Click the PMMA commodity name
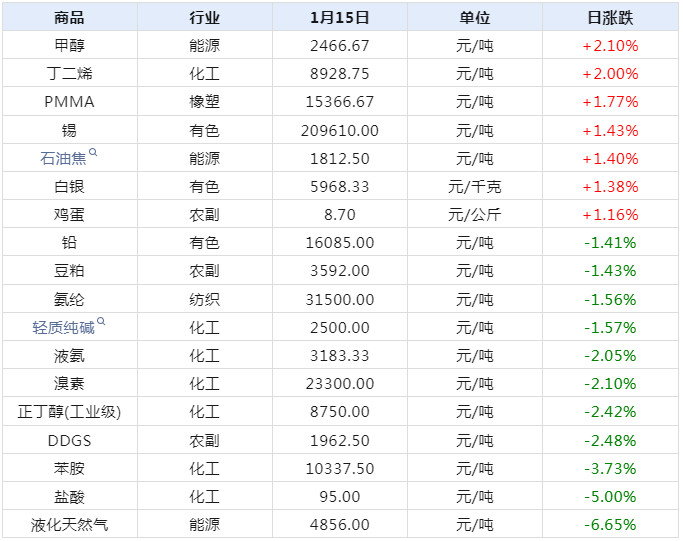Image resolution: width=683 pixels, height=541 pixels. 69,102
